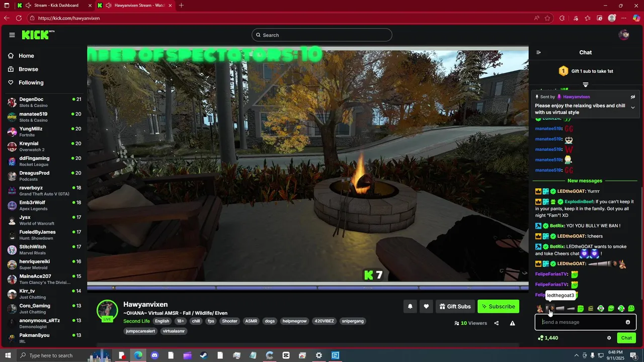Report the stream with the warning icon
The height and width of the screenshot is (362, 644).
coord(512,323)
